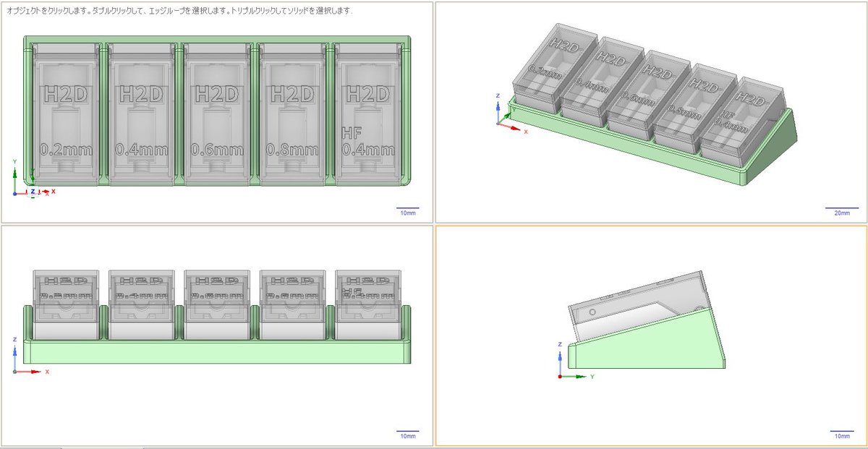Click the XY axis triad in the top view

tap(33, 179)
